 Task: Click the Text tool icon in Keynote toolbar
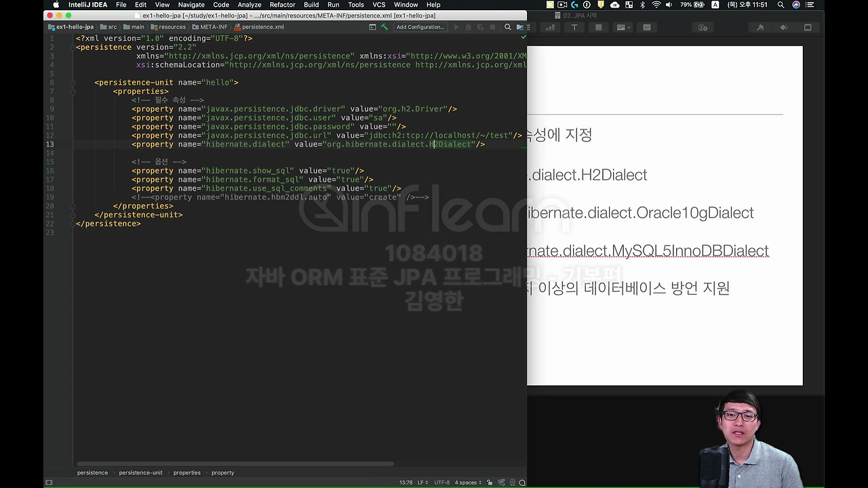574,27
